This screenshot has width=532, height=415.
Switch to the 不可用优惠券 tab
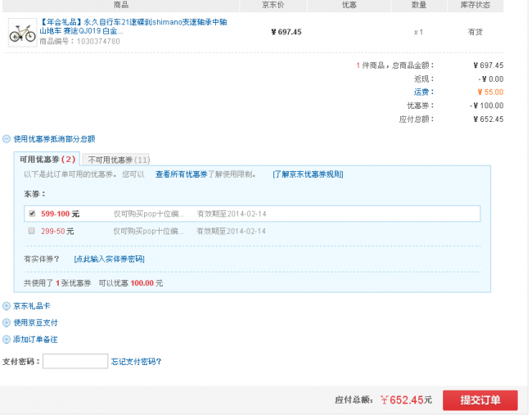(x=118, y=160)
